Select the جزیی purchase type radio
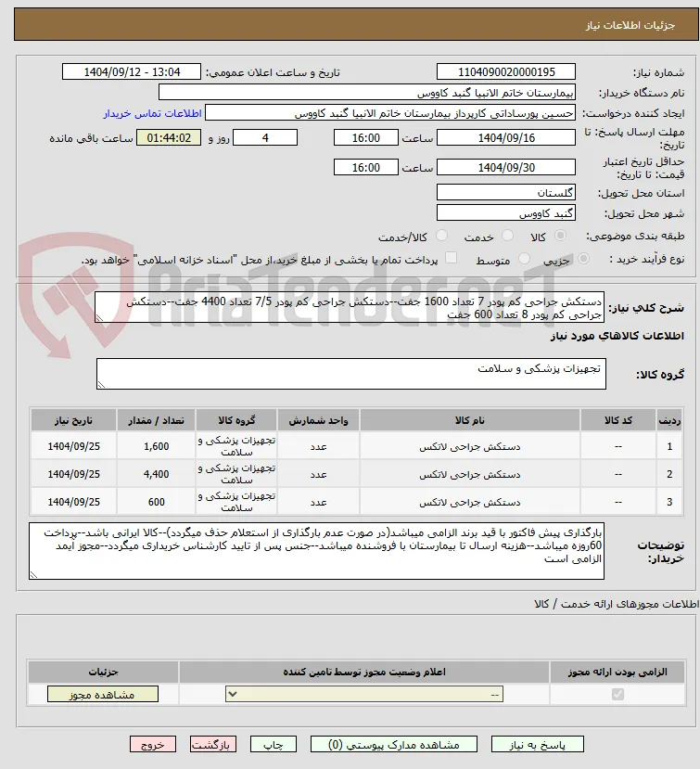700x769 pixels. (x=583, y=259)
